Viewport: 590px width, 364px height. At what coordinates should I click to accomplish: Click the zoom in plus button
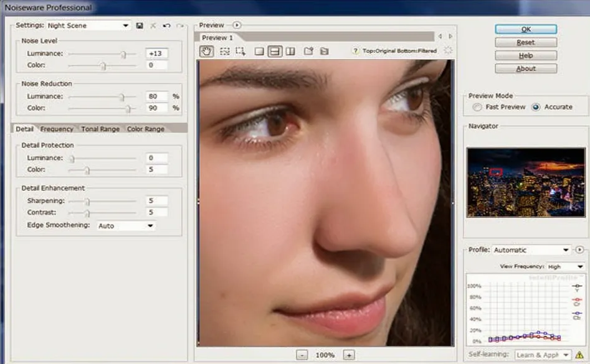(x=349, y=355)
